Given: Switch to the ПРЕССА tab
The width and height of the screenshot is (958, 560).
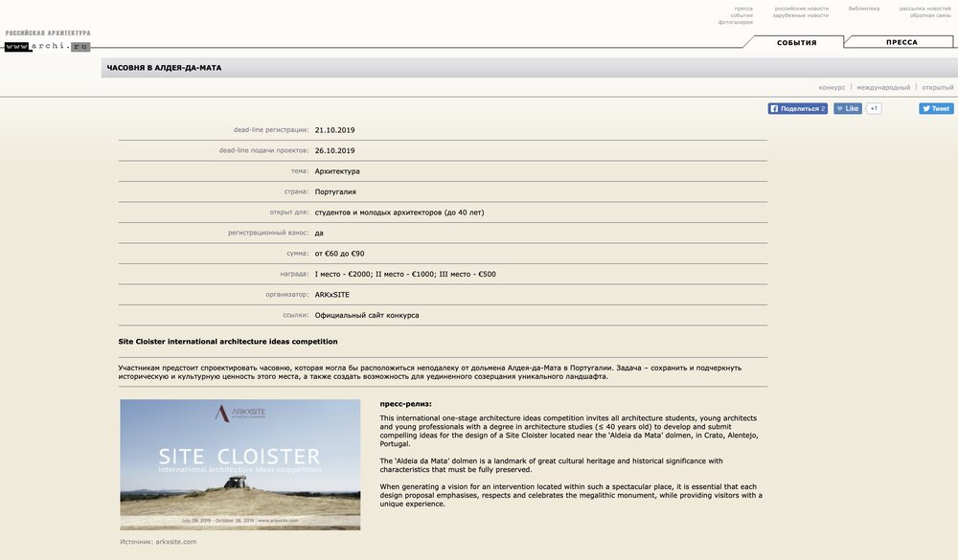Looking at the screenshot, I should (901, 43).
